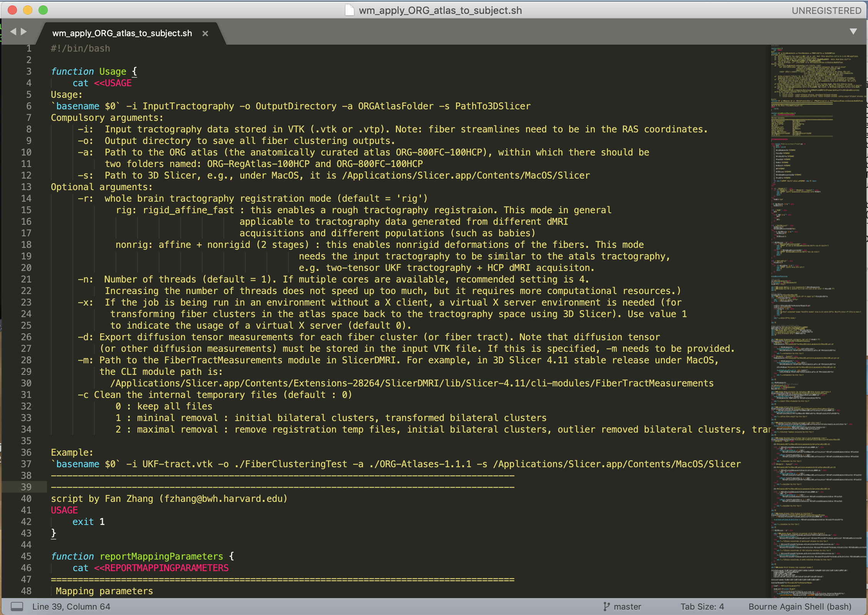Click the UNREGISTERED label
Screen dimensions: 868x615
coord(827,10)
